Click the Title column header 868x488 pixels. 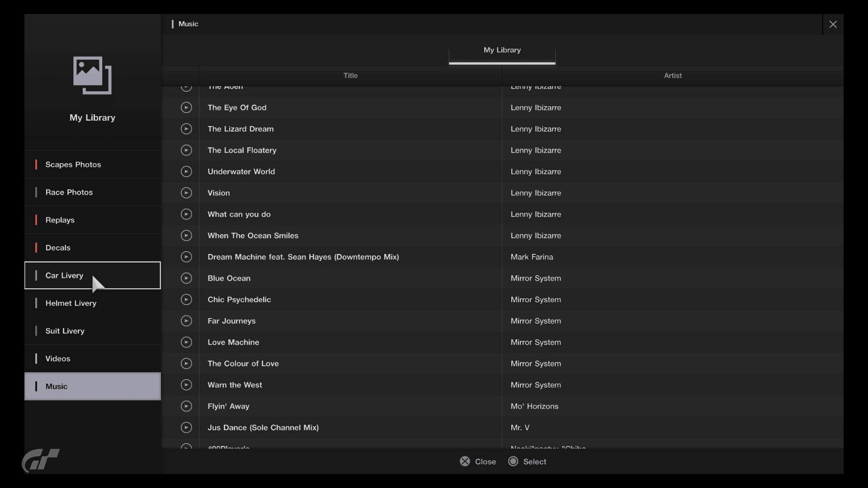tap(350, 75)
